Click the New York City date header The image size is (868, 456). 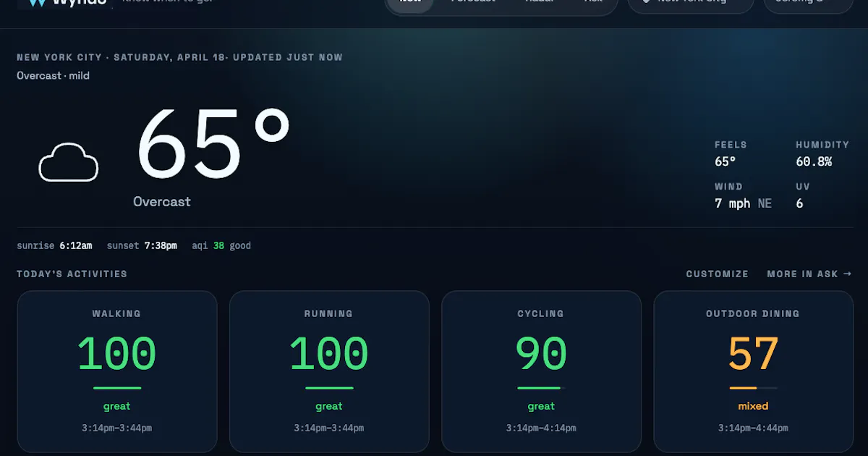(x=180, y=57)
